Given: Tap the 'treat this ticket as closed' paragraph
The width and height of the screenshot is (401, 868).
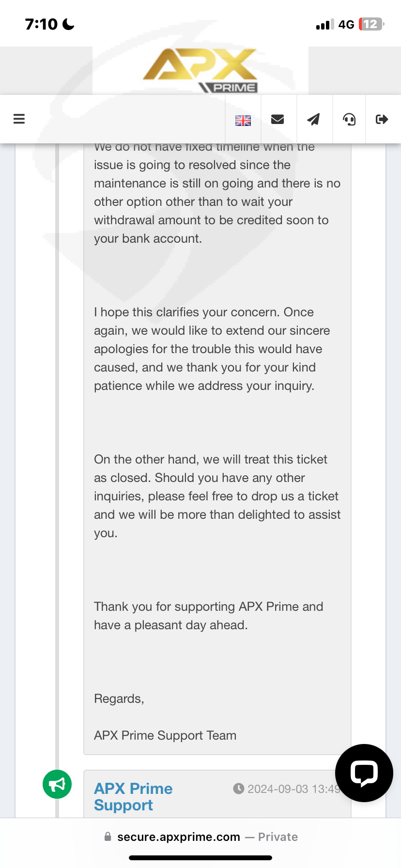Looking at the screenshot, I should pyautogui.click(x=217, y=496).
